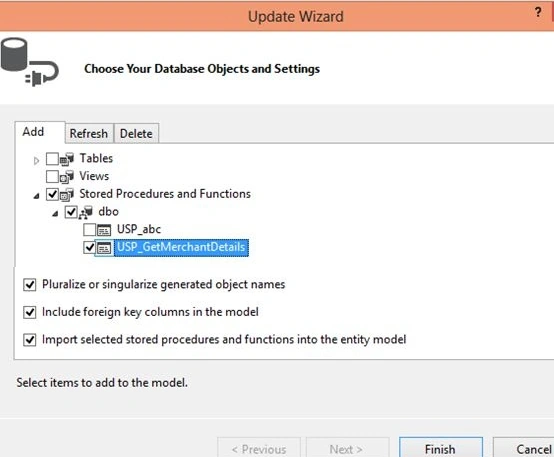Screen dimensions: 554x457
Task: Check the Views checkbox
Action: click(52, 176)
